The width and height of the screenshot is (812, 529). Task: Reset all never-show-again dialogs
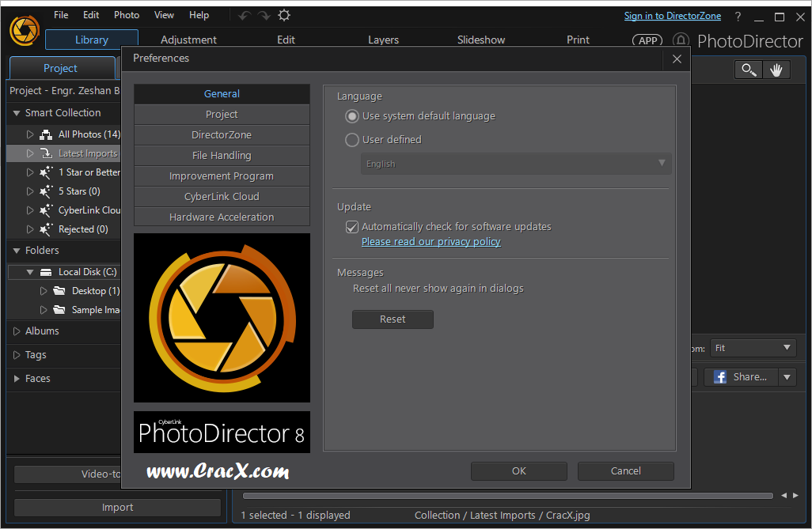tap(393, 319)
